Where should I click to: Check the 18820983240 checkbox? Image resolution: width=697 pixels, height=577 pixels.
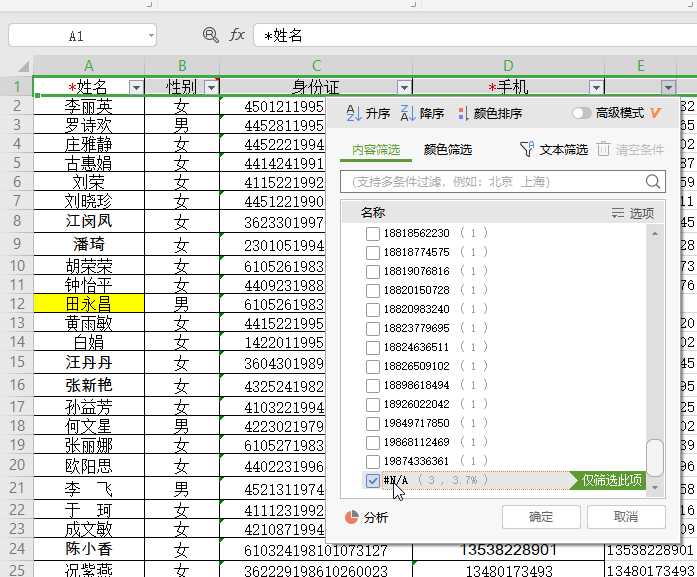coord(373,309)
